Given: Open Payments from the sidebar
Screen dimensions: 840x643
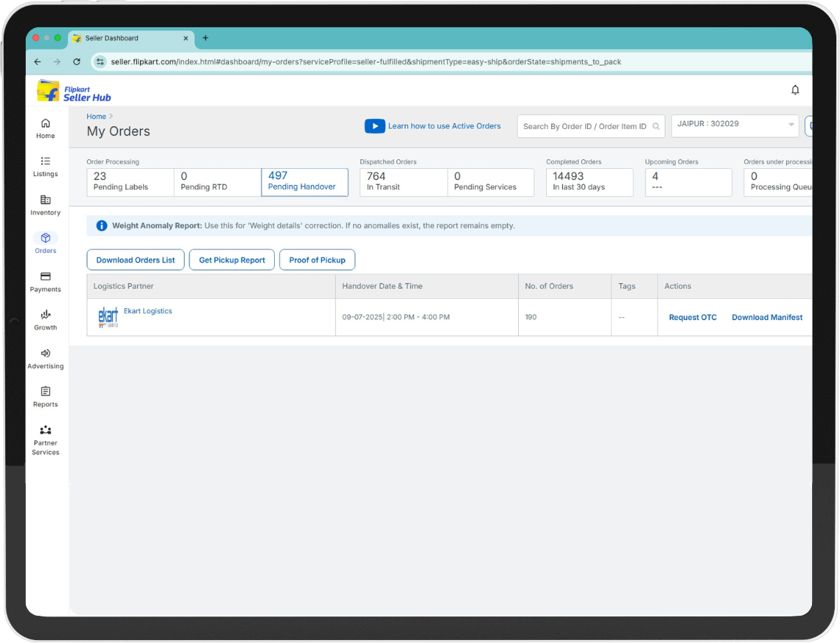Looking at the screenshot, I should [x=46, y=282].
